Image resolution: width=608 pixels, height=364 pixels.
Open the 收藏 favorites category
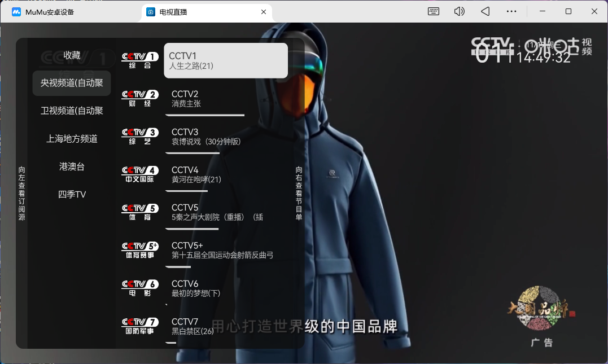(72, 55)
